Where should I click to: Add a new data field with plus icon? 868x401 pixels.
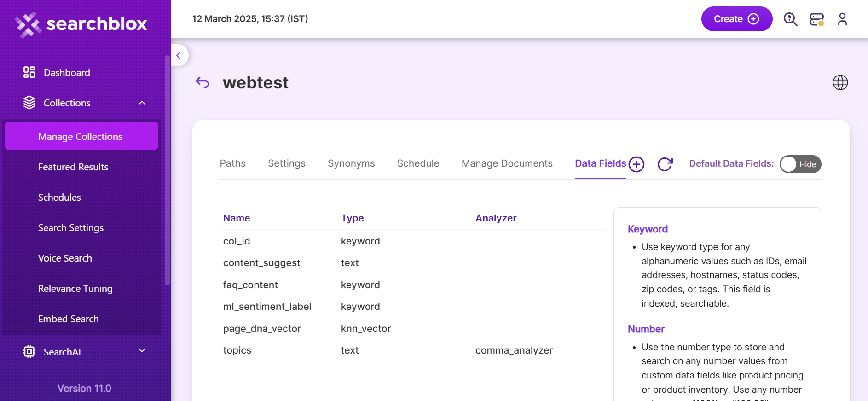pyautogui.click(x=637, y=164)
